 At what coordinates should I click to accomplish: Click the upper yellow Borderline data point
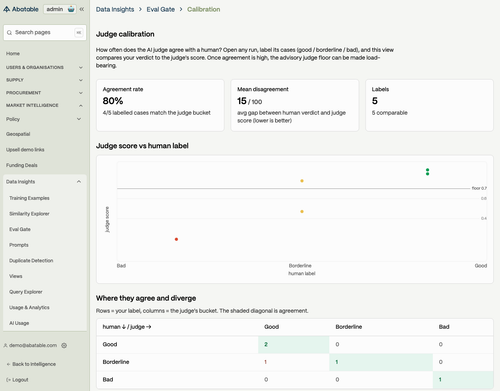pos(302,181)
